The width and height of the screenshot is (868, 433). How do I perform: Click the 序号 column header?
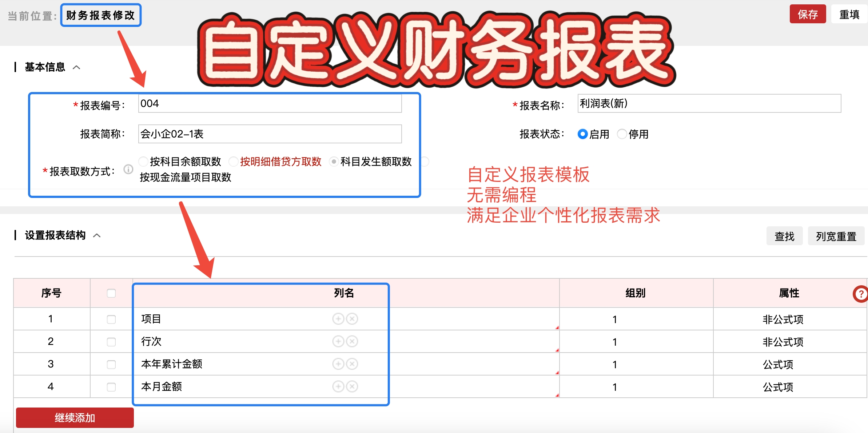(x=52, y=293)
